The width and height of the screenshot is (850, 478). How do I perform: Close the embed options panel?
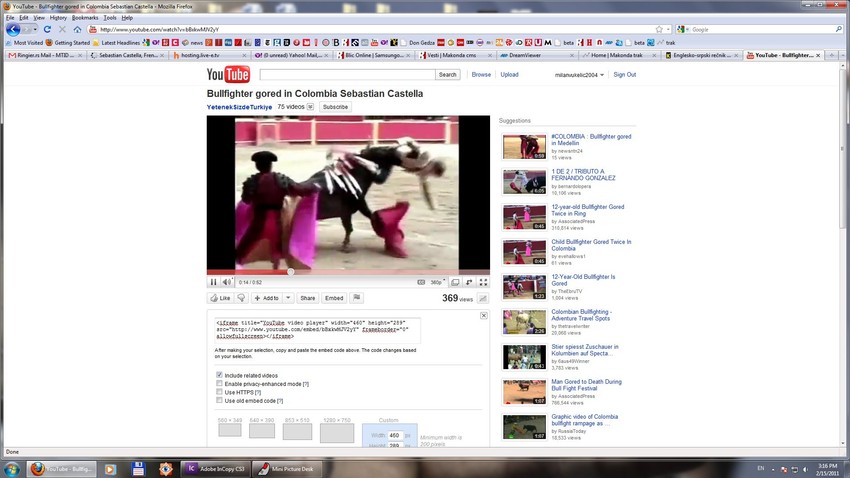tap(483, 315)
